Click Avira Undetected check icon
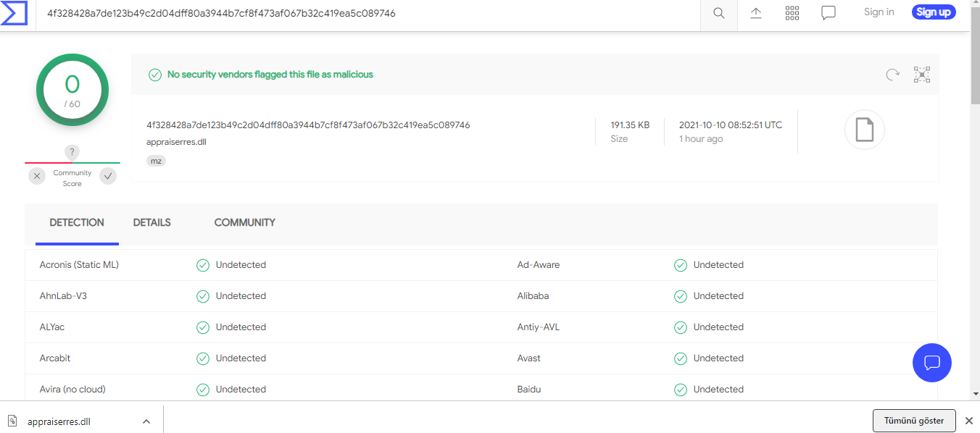This screenshot has width=980, height=433. [x=203, y=390]
